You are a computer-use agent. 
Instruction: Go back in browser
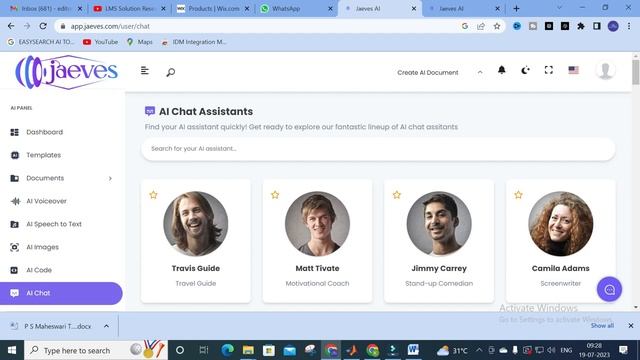click(x=11, y=26)
